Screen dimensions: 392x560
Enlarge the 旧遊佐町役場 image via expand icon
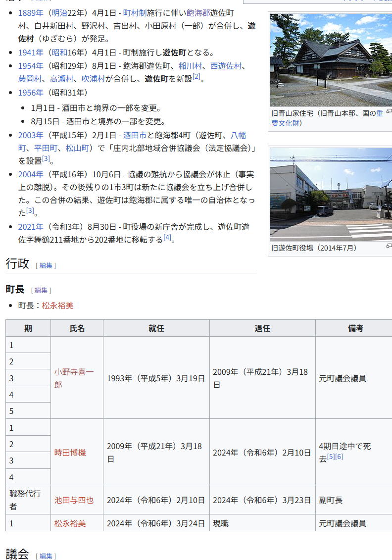pos(389,246)
